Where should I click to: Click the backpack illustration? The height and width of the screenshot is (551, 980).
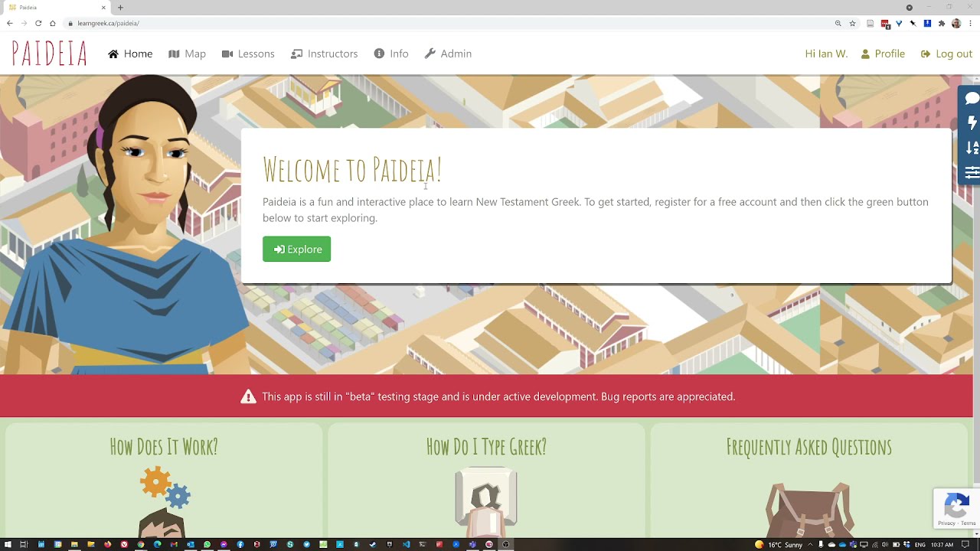point(808,510)
